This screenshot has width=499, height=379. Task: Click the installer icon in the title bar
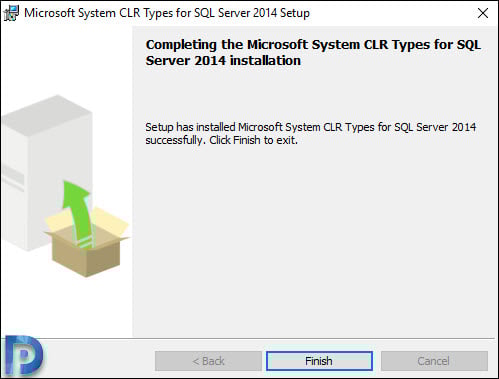(x=11, y=13)
